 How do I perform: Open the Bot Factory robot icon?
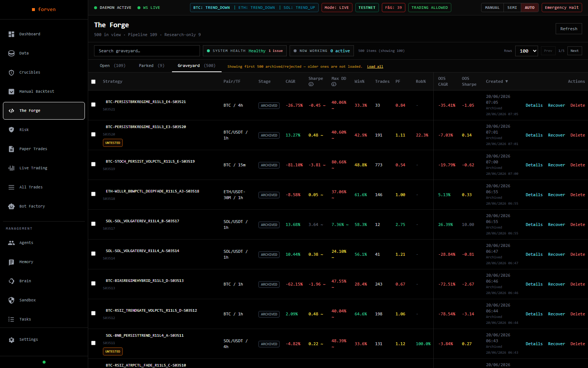pos(11,206)
